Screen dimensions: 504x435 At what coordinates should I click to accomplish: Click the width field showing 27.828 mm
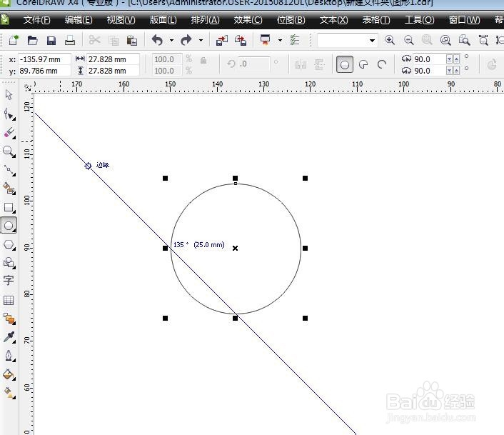(x=113, y=59)
